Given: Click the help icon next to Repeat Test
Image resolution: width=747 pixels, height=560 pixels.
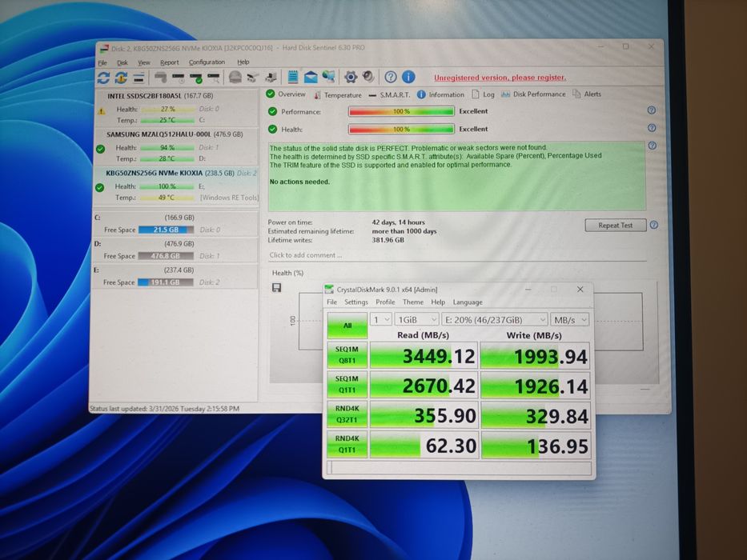Looking at the screenshot, I should coord(653,226).
